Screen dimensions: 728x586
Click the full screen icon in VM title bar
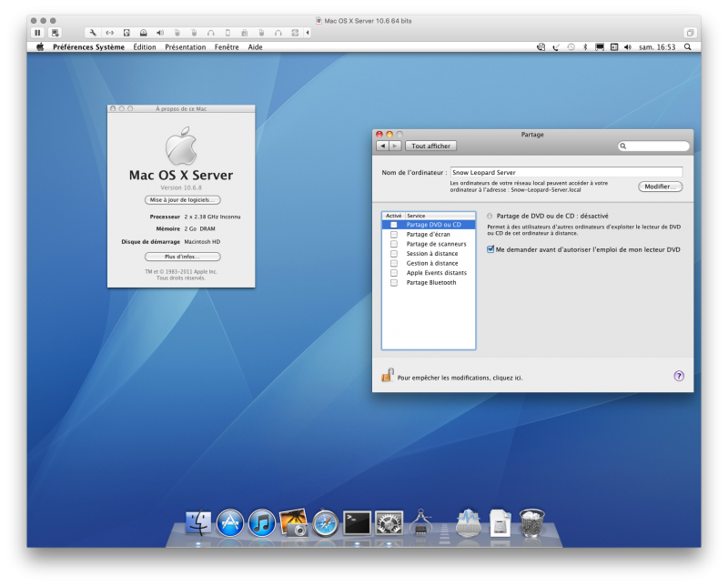pyautogui.click(x=690, y=33)
